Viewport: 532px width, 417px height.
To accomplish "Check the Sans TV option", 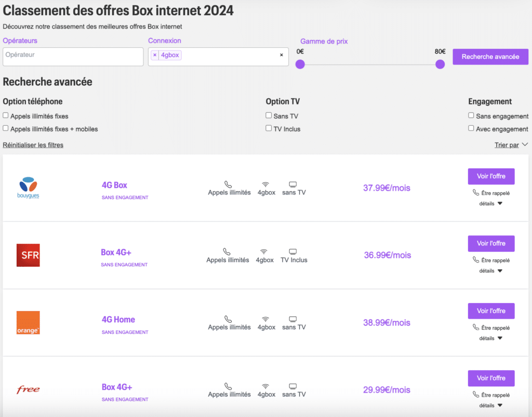I will point(269,115).
